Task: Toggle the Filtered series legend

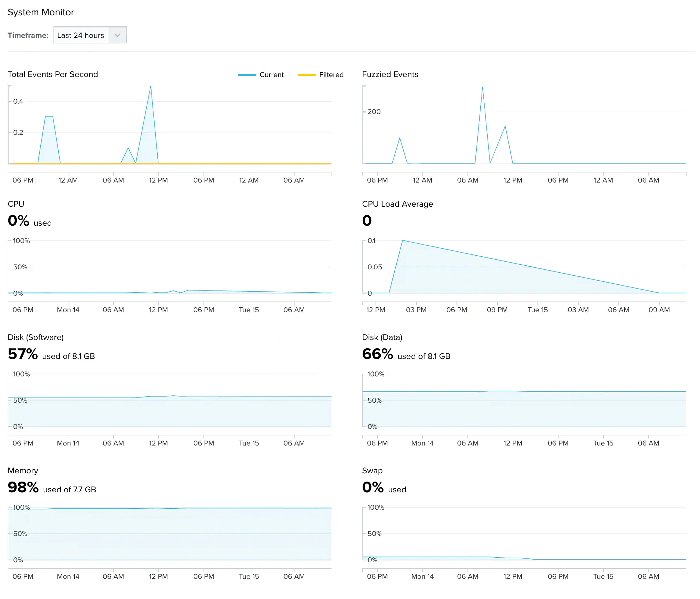Action: click(331, 75)
